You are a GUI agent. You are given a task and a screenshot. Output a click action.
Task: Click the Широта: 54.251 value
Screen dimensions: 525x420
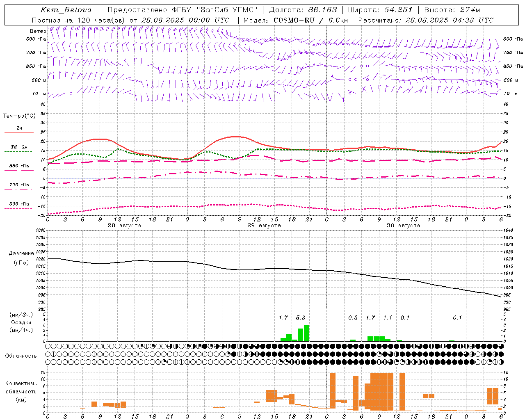(x=381, y=10)
